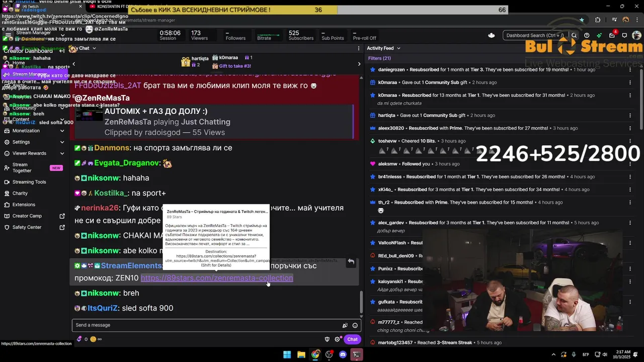644x362 pixels.
Task: Click the Subscribers count stat tile
Action: [x=301, y=36]
